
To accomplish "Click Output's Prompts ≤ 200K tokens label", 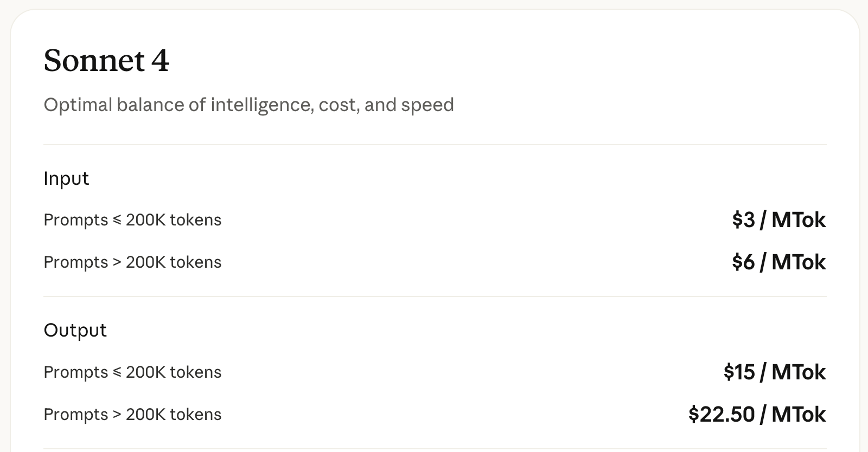I will [132, 372].
